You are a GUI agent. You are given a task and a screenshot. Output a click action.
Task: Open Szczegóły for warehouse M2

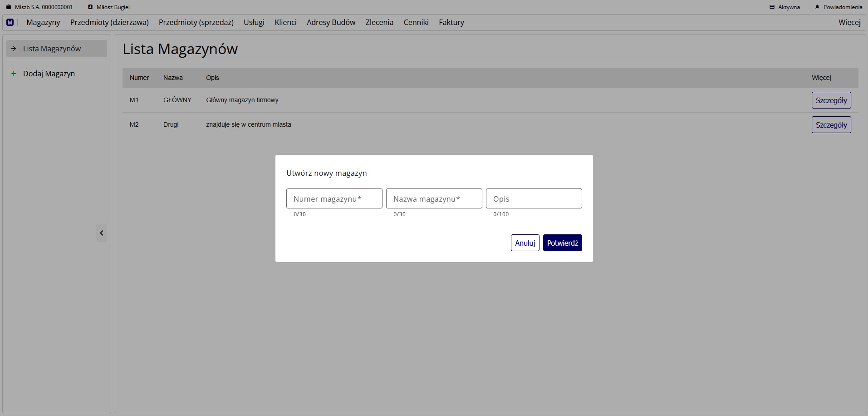[x=831, y=125]
